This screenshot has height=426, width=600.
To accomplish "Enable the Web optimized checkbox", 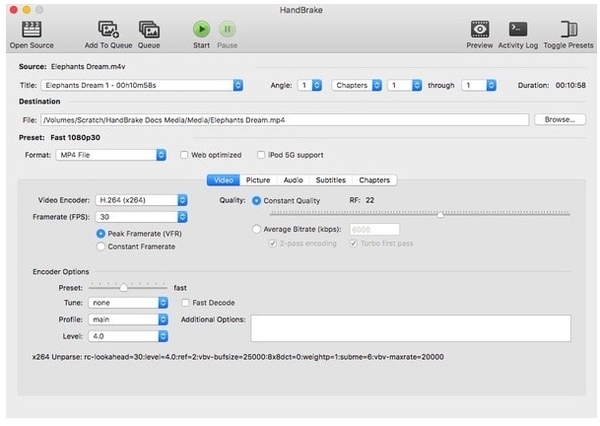I will coord(185,155).
